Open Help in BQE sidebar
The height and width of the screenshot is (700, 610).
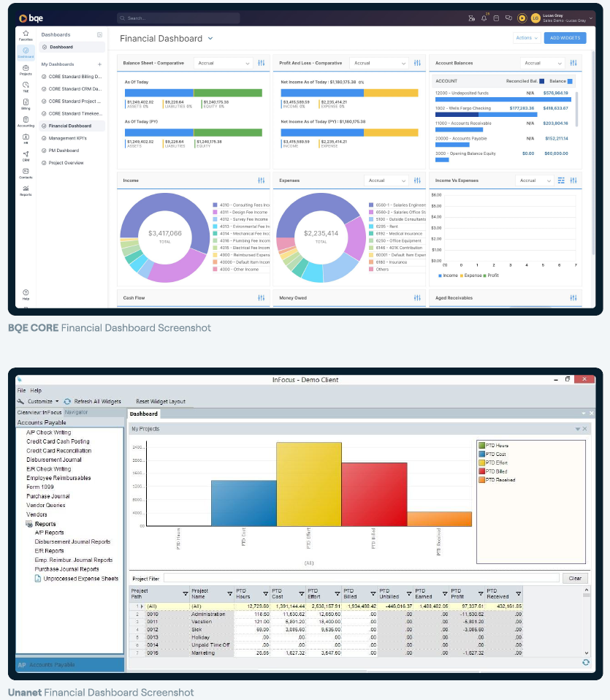coord(26,294)
